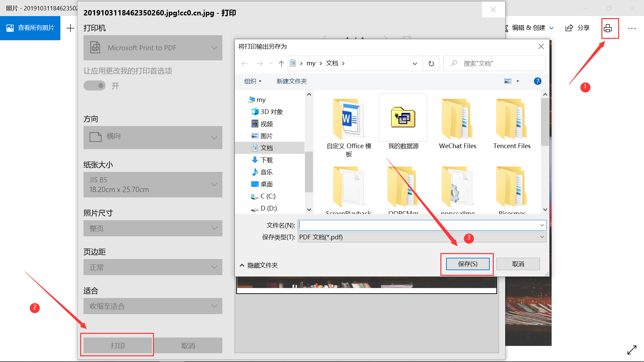Close the save-as dialog
This screenshot has width=644, height=362.
541,47
